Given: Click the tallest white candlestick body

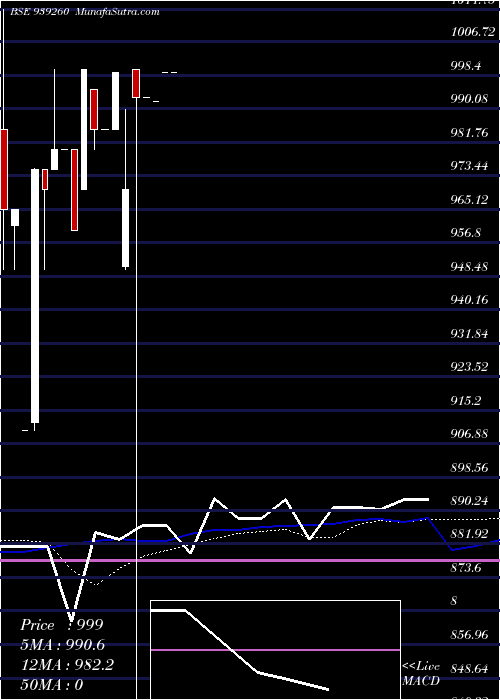Looking at the screenshot, I should [x=35, y=296].
